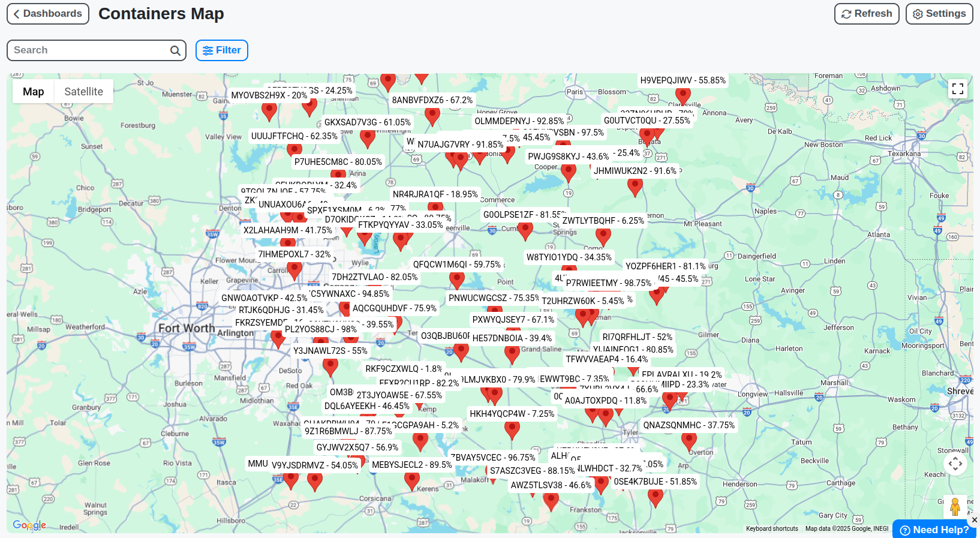Select label P7RWIEETMY - 98.75%
This screenshot has height=538, width=980.
click(x=609, y=283)
